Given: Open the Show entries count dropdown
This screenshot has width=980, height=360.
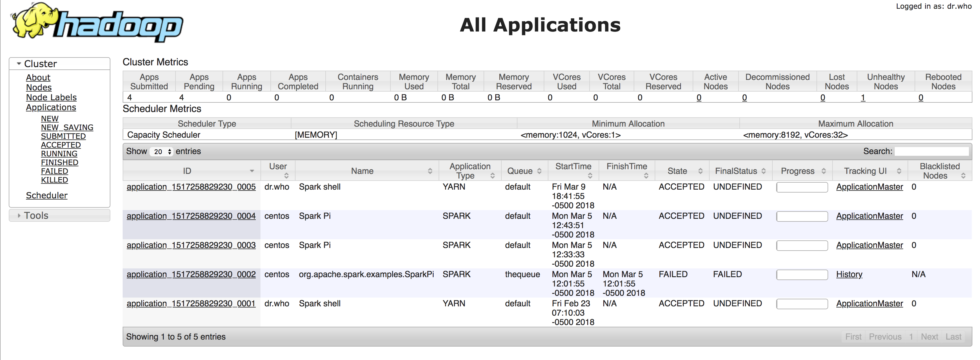Looking at the screenshot, I should (x=161, y=152).
